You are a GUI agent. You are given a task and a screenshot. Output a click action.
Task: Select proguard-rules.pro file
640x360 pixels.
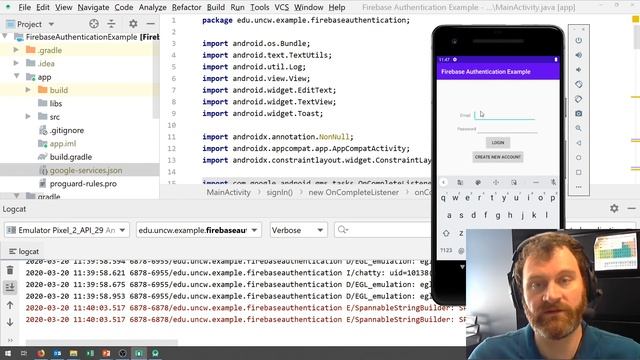point(83,184)
